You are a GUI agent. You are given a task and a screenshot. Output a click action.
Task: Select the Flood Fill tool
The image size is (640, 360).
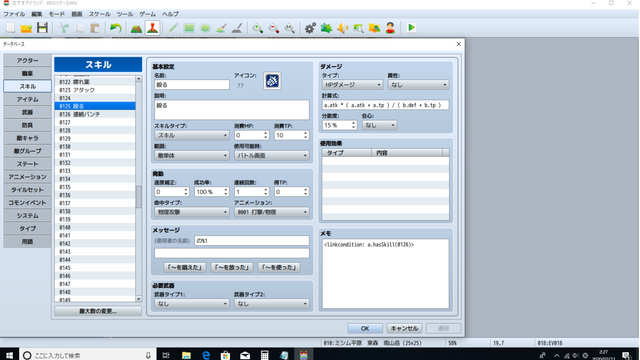pyautogui.click(x=221, y=28)
